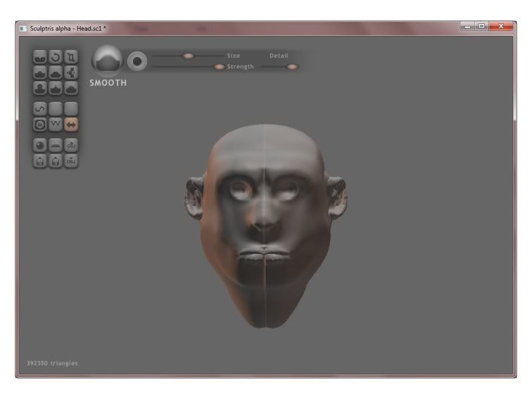Select the Flatten brush tool

click(55, 72)
